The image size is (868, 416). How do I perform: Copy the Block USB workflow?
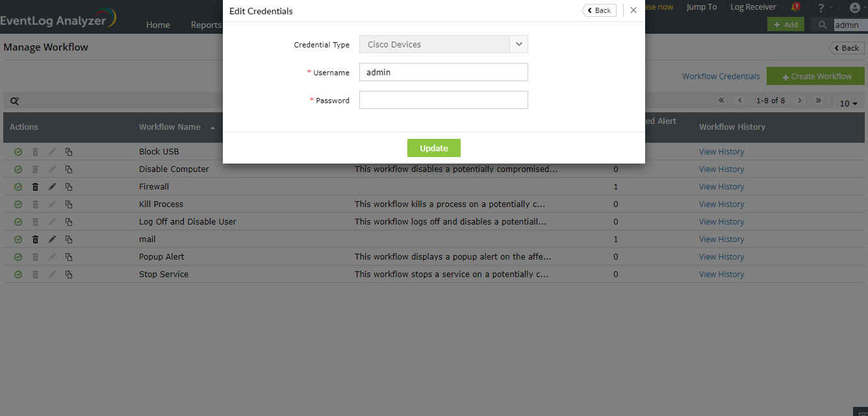pos(69,152)
